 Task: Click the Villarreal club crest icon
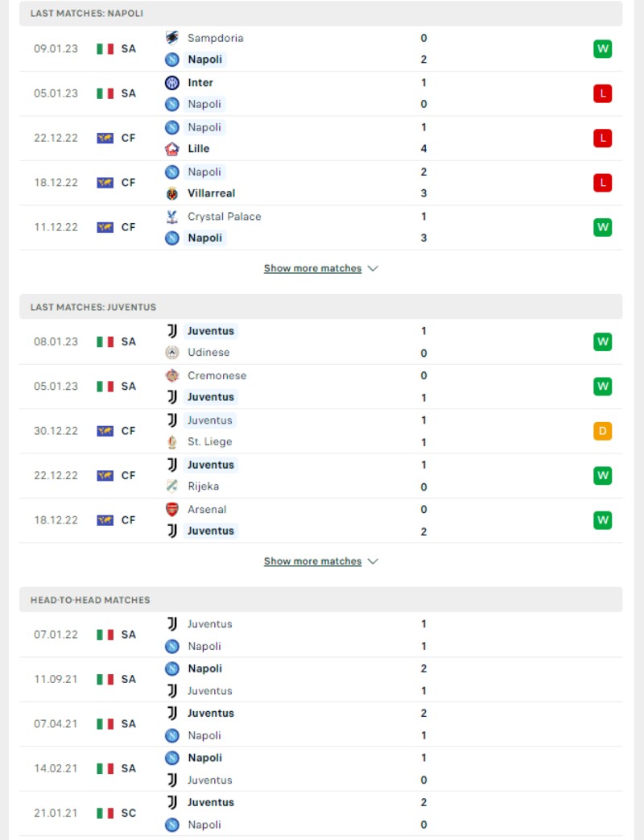171,192
